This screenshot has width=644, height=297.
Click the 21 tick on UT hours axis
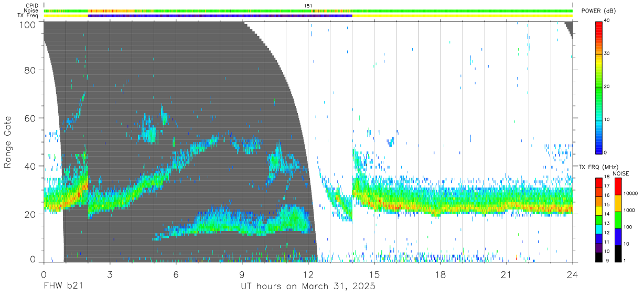pyautogui.click(x=506, y=274)
